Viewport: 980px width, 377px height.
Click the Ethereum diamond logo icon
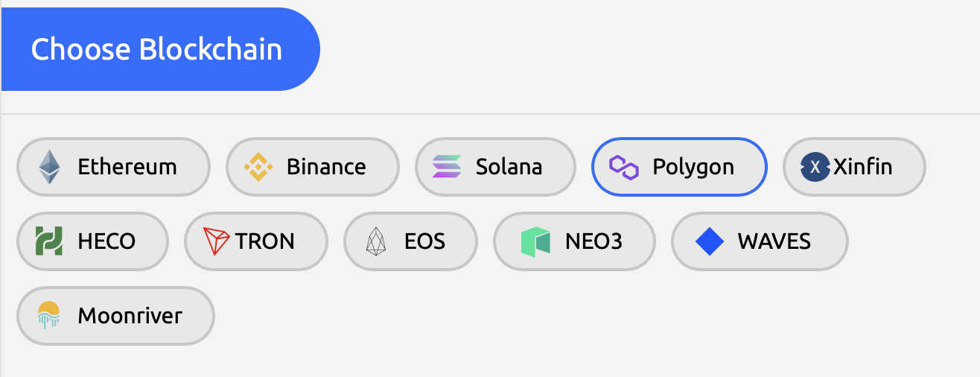(x=50, y=167)
